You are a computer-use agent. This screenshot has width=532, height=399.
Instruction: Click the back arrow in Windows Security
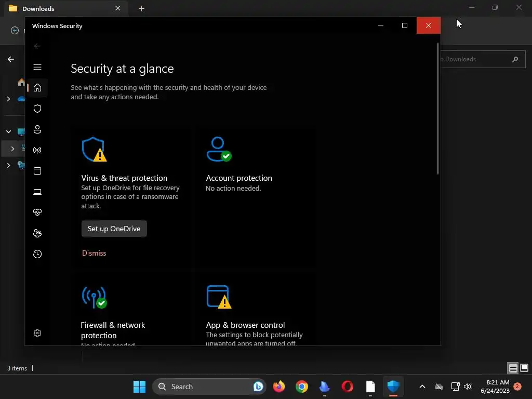pos(37,46)
